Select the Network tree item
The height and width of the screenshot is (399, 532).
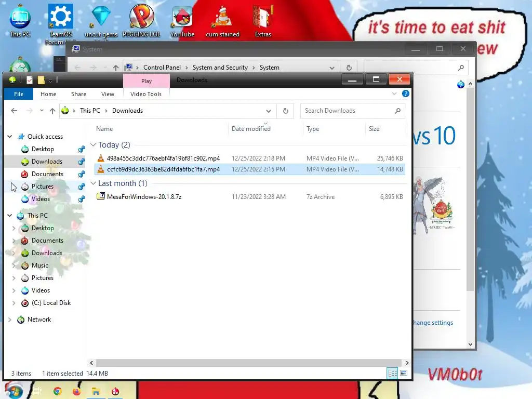pyautogui.click(x=39, y=320)
